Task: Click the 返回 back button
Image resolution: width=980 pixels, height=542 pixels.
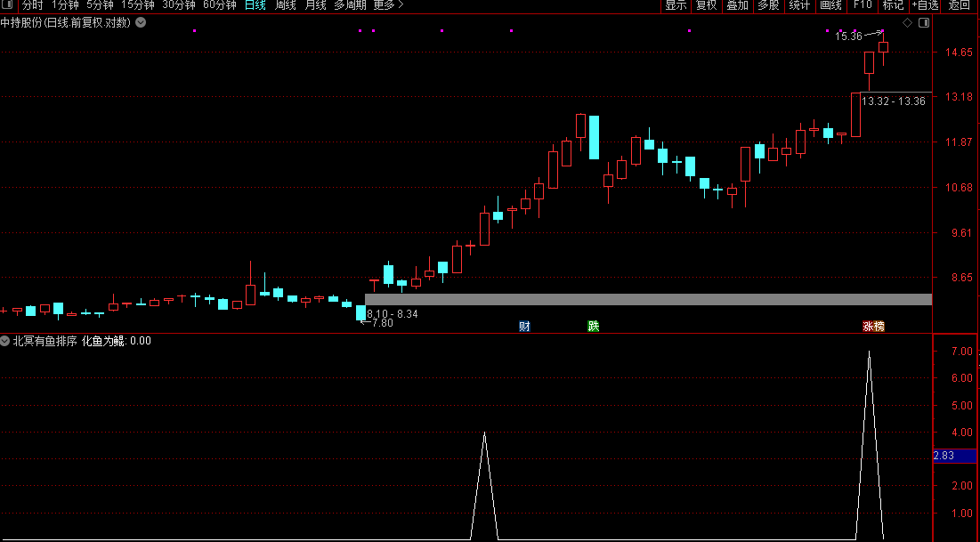Action: coord(959,5)
